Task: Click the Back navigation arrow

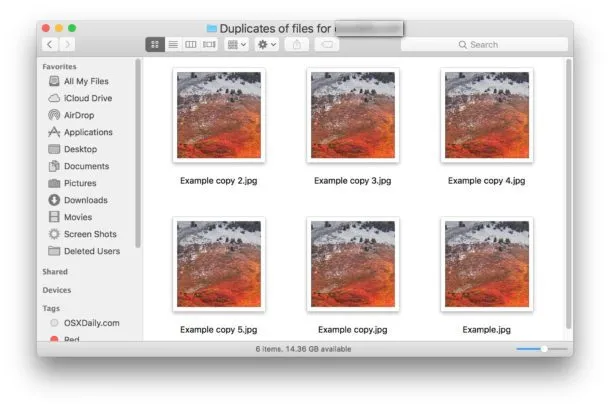Action: pyautogui.click(x=49, y=45)
